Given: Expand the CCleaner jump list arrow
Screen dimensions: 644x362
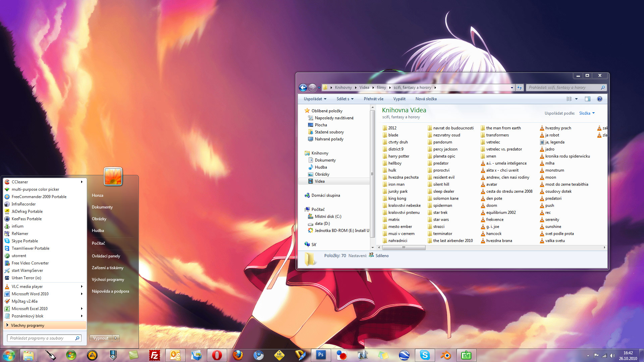Looking at the screenshot, I should [82, 182].
